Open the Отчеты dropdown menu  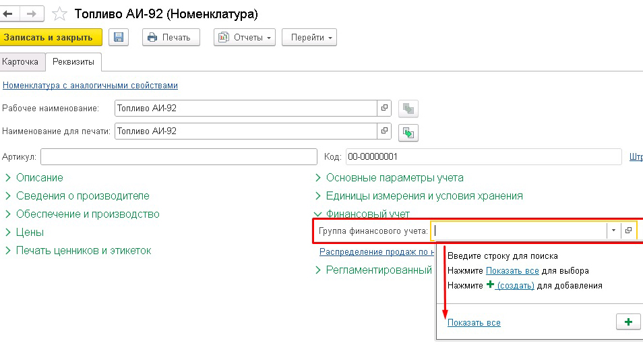pyautogui.click(x=245, y=38)
